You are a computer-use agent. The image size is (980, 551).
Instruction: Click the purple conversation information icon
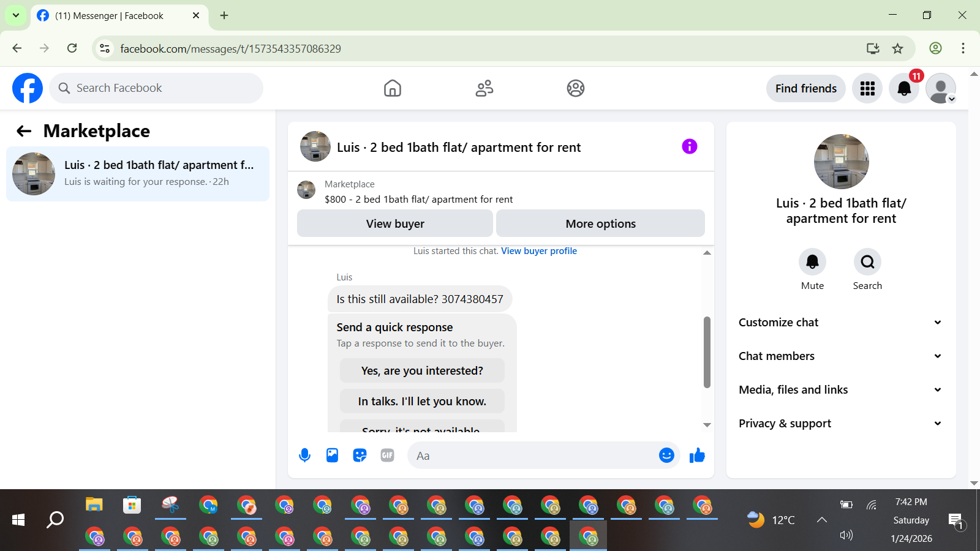pos(690,146)
